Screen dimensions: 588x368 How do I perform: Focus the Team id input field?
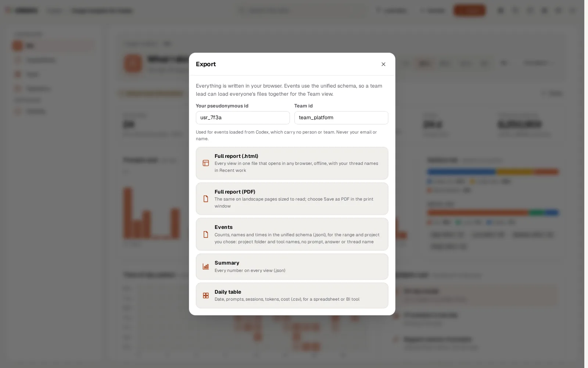click(341, 118)
